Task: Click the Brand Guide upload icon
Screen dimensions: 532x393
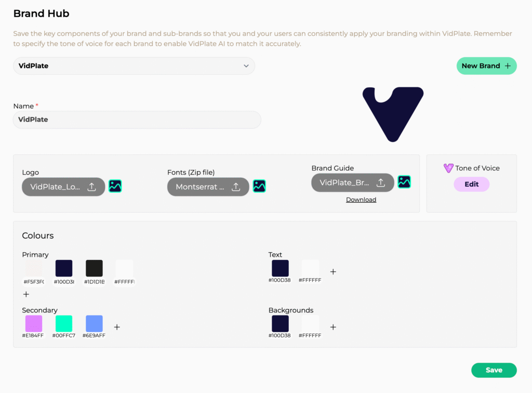Action: pos(380,182)
